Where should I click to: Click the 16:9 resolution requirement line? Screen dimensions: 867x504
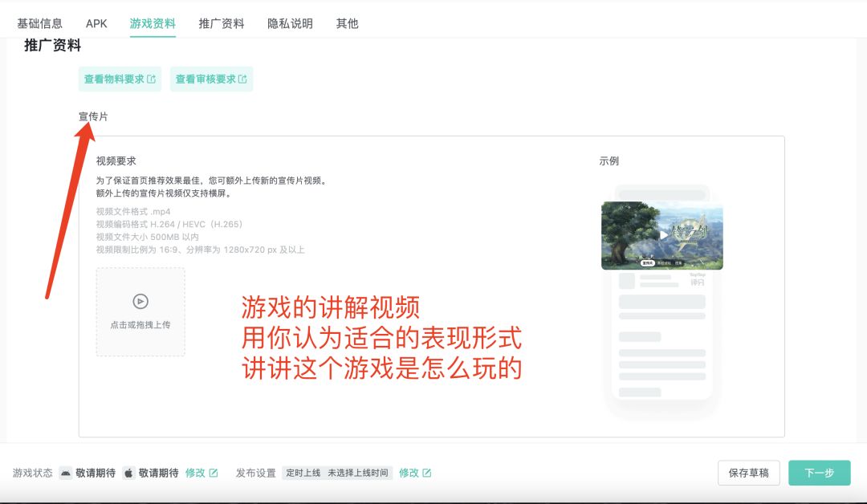coord(200,250)
